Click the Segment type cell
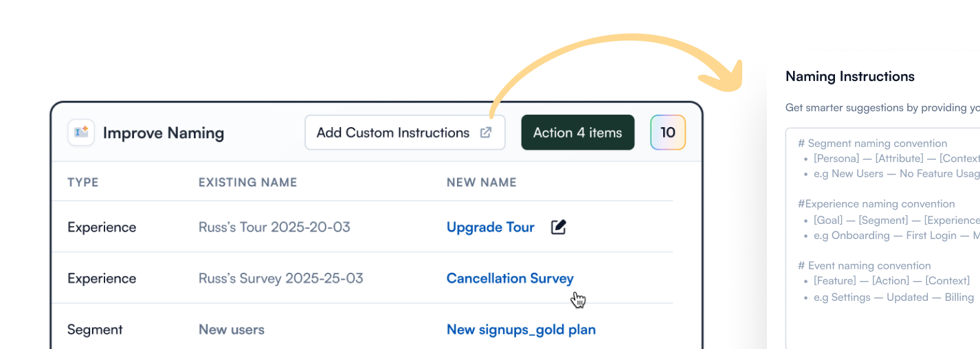980x349 pixels. coord(95,330)
